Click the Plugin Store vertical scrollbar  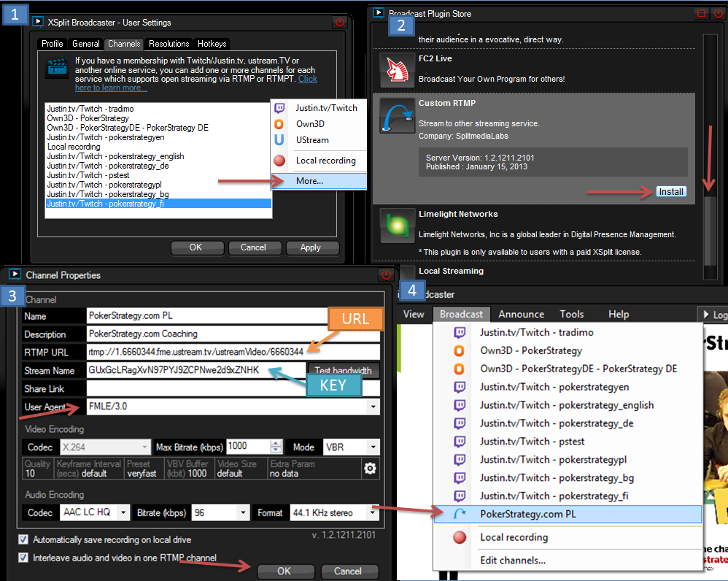point(710,156)
